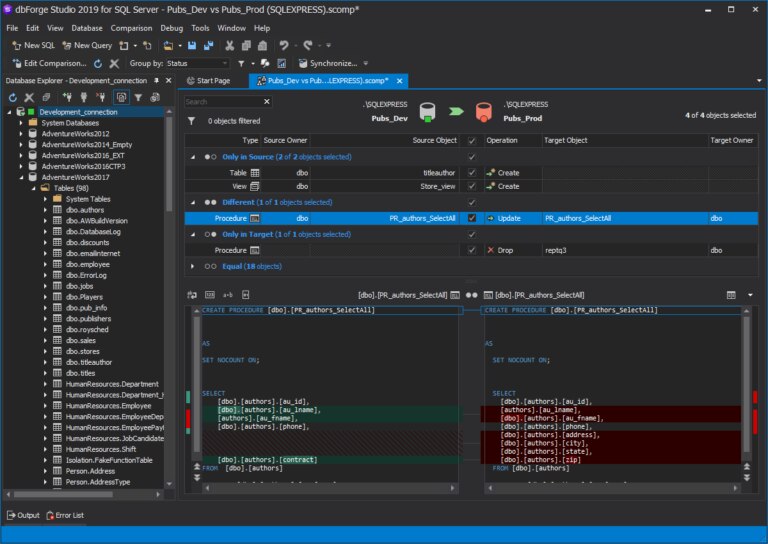The width and height of the screenshot is (768, 544).
Task: Expand the System Databases node
Action: pyautogui.click(x=21, y=123)
